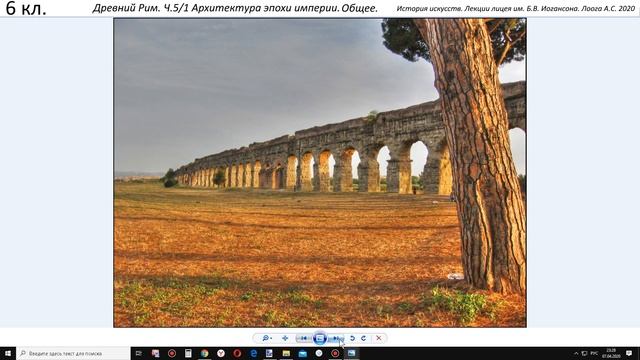640x360 pixels.
Task: Switch to Photo Viewer taskbar icon
Action: (351, 353)
